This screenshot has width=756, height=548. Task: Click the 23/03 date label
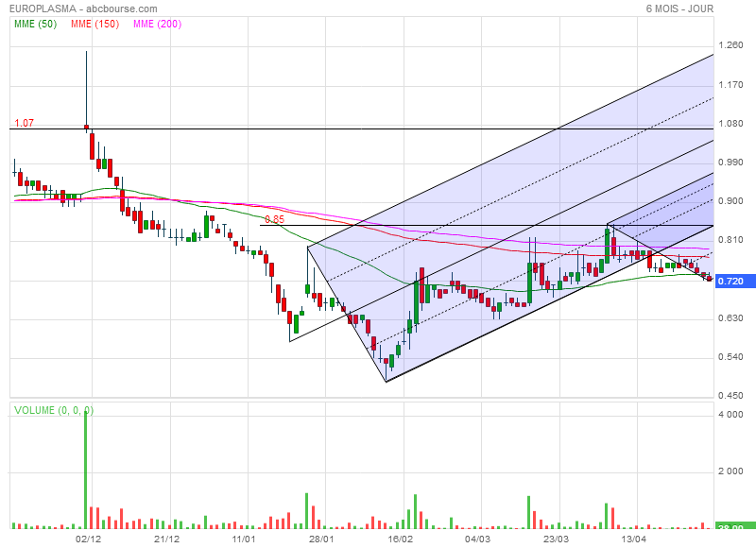coord(556,539)
